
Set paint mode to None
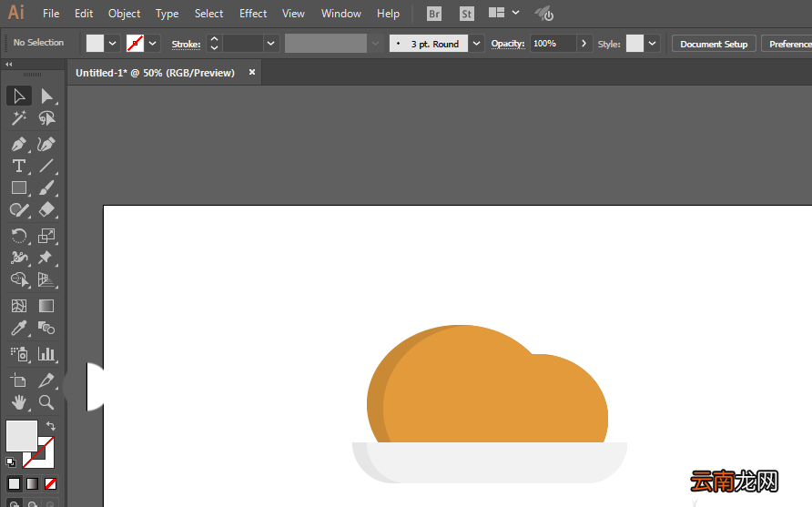click(50, 483)
